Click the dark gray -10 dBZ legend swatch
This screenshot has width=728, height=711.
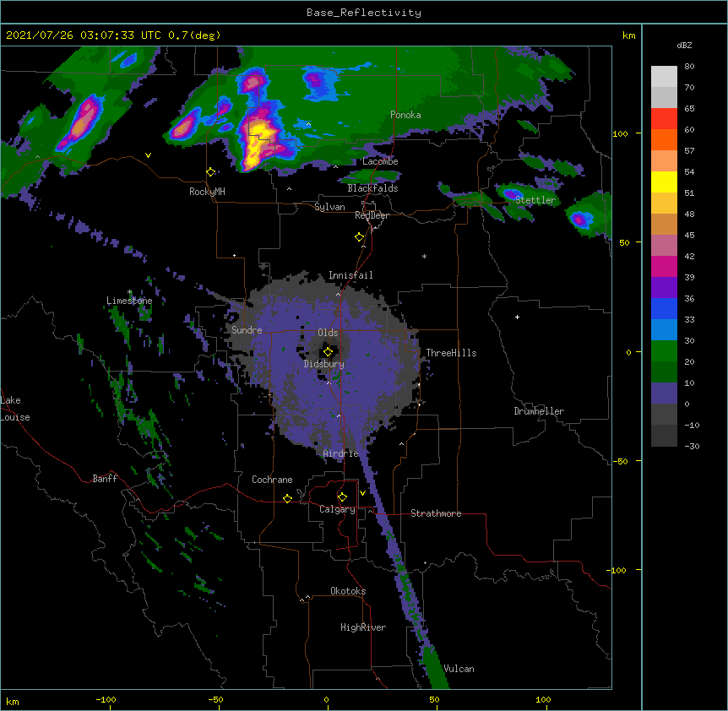664,435
